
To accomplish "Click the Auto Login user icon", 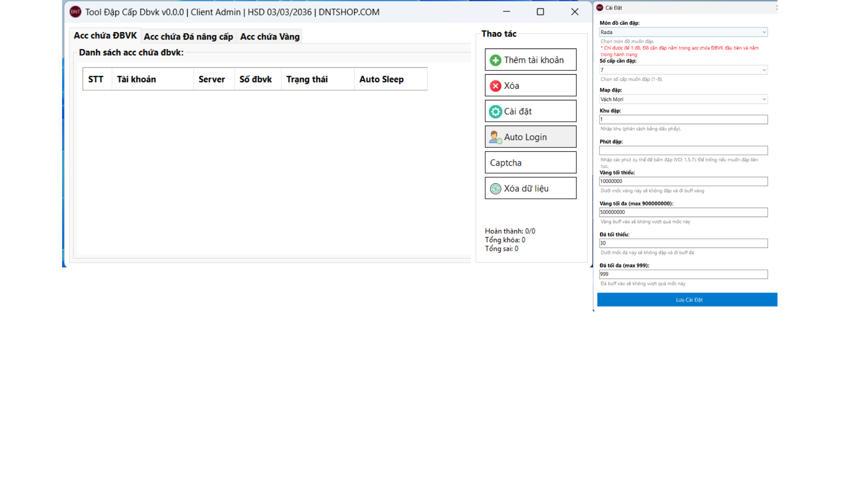I will (495, 137).
